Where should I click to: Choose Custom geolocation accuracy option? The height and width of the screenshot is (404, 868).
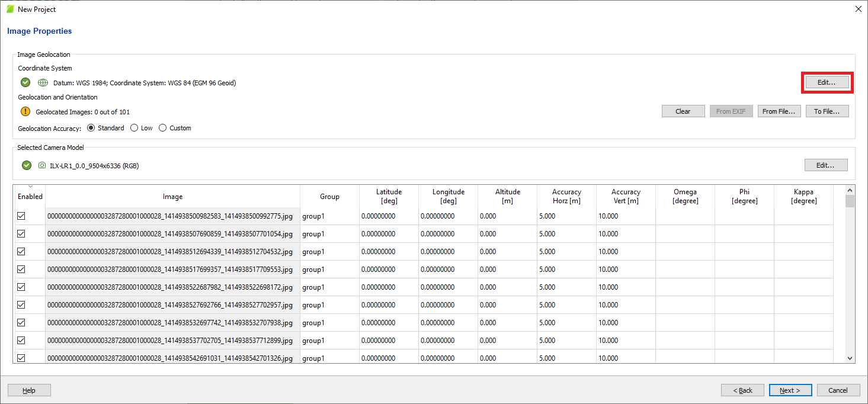(163, 128)
